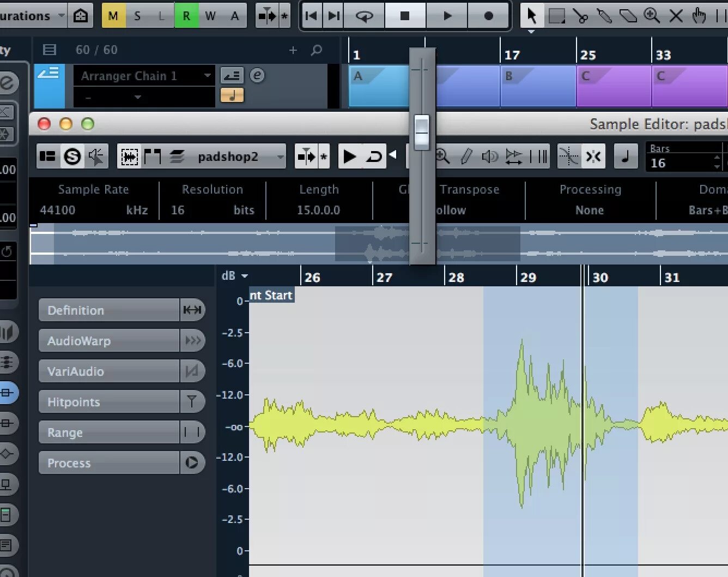Toggle the R read-automation button
The height and width of the screenshot is (577, 728).
[187, 16]
